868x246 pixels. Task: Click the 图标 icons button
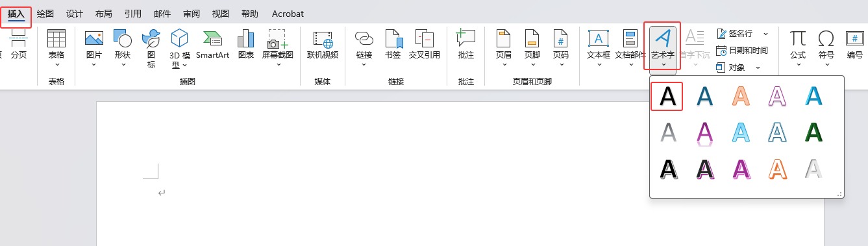[151, 49]
